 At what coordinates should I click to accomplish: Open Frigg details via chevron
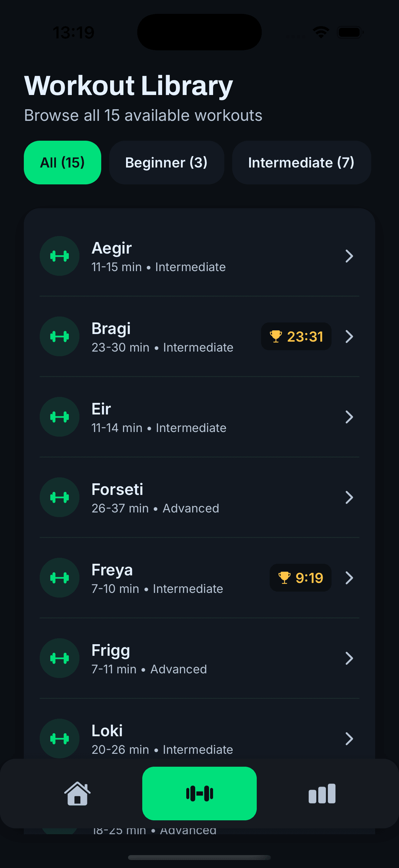pyautogui.click(x=349, y=658)
